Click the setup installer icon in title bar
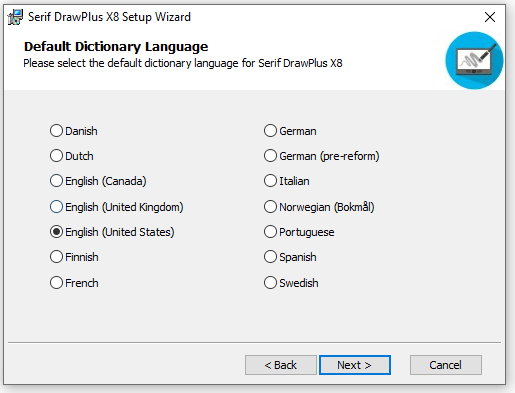Viewport: 515px width, 393px height. [x=15, y=17]
